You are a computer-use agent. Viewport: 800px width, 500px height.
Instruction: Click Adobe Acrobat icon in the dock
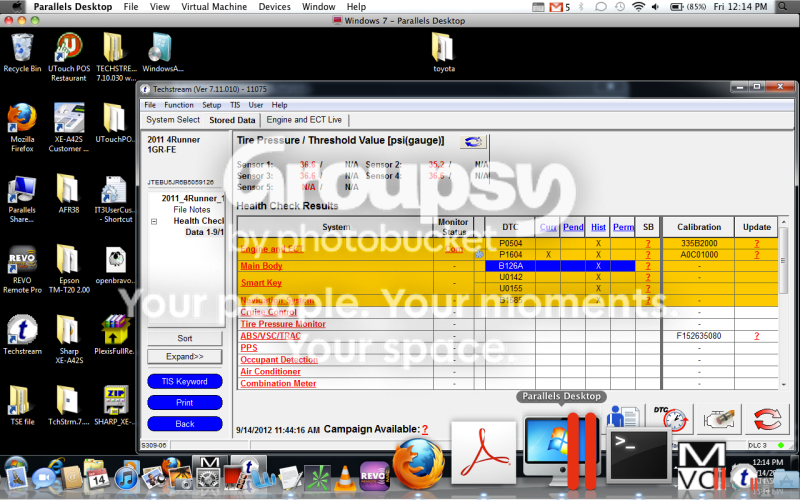[x=483, y=455]
